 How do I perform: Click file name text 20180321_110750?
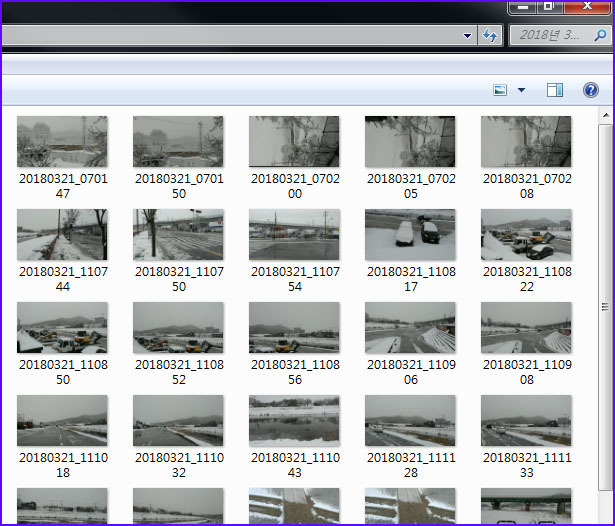coord(179,279)
